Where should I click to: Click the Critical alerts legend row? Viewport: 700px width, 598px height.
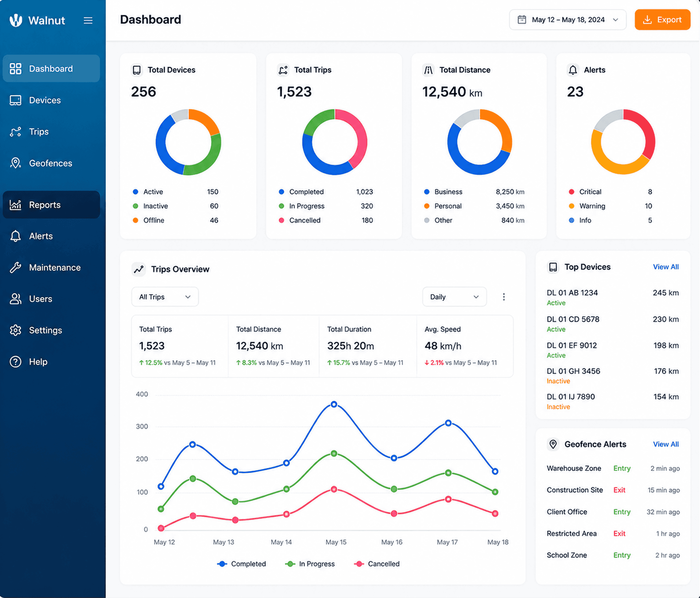pos(610,192)
